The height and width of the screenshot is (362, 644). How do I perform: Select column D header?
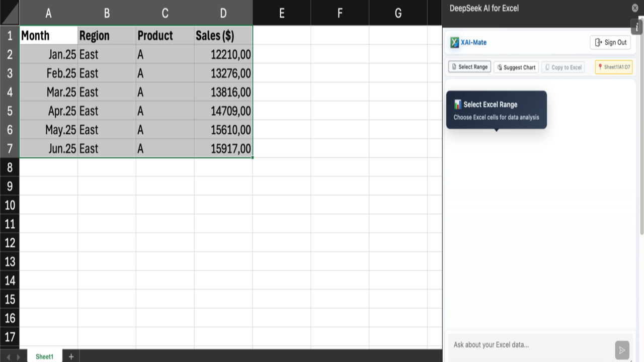pyautogui.click(x=223, y=14)
